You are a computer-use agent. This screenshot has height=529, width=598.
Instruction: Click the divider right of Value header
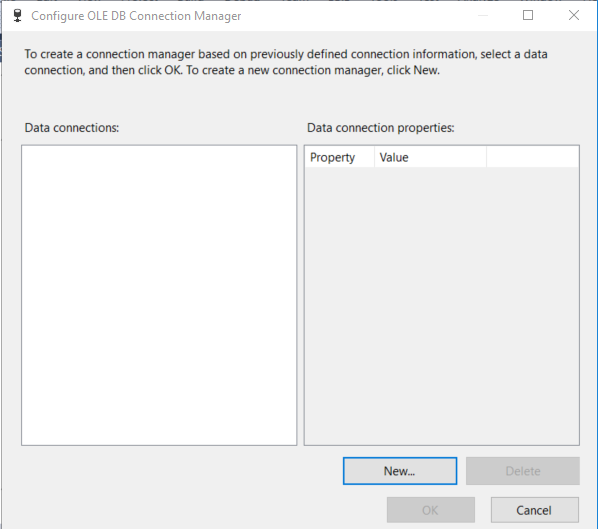487,157
